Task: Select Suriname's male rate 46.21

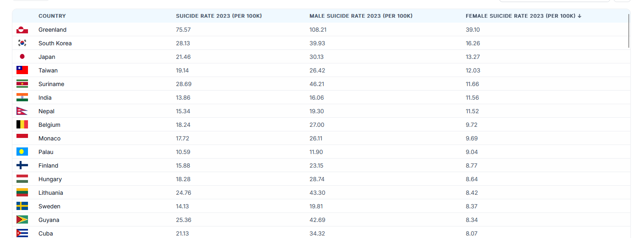Action: (x=316, y=84)
